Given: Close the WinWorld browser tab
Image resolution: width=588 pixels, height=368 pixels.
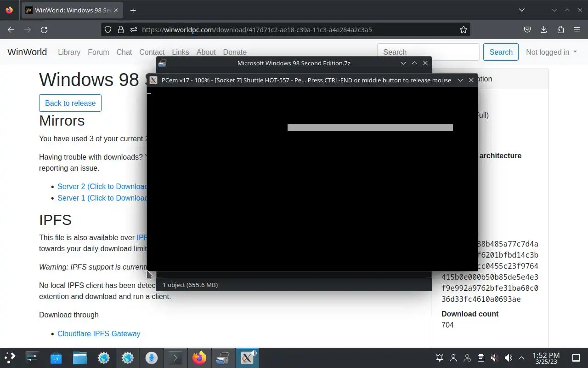Looking at the screenshot, I should coord(117,10).
